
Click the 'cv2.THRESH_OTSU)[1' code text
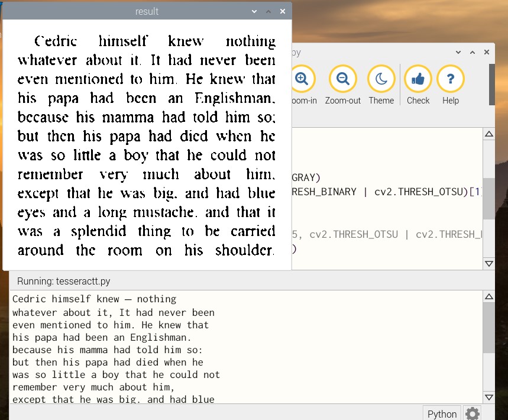click(x=428, y=192)
